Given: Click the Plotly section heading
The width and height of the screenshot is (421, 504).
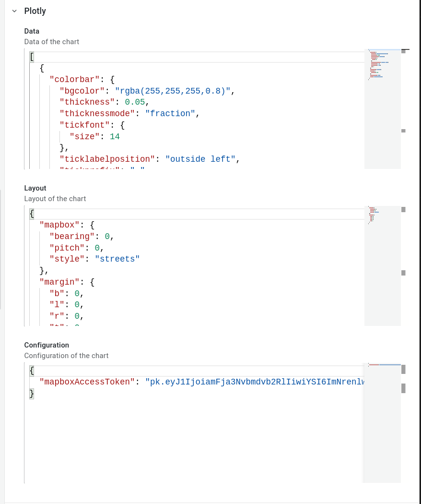Looking at the screenshot, I should 35,11.
